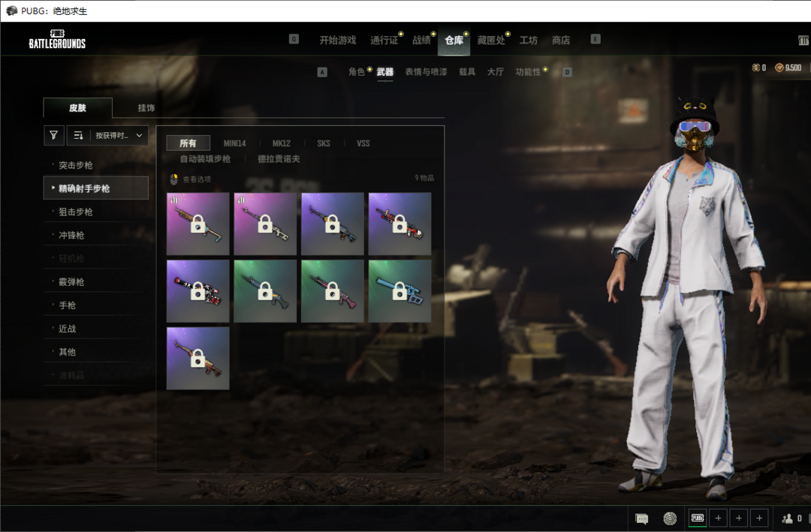The height and width of the screenshot is (532, 811).
Task: Select second locked skin in top row
Action: 265,224
